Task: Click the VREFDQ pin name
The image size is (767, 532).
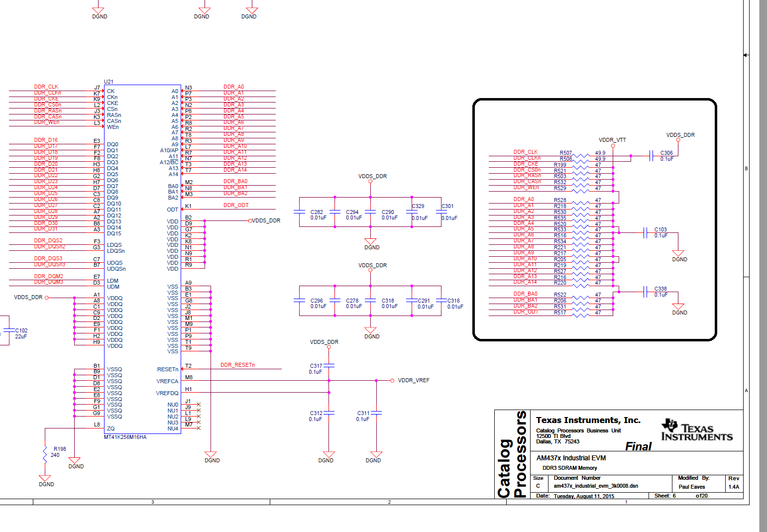Action: [x=167, y=393]
